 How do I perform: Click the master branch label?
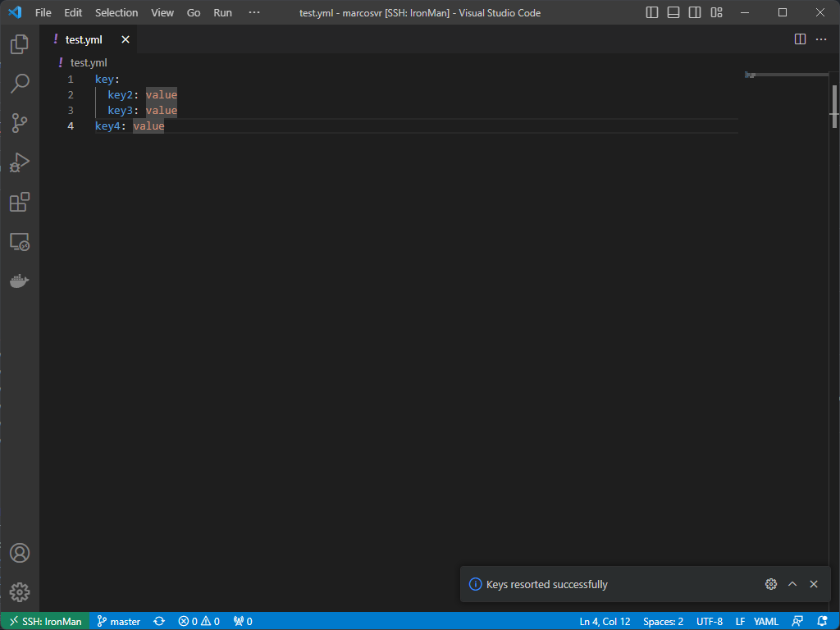118,621
